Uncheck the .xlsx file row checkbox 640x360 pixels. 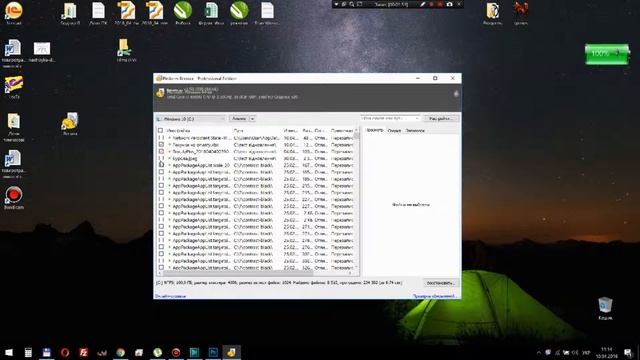(161, 144)
